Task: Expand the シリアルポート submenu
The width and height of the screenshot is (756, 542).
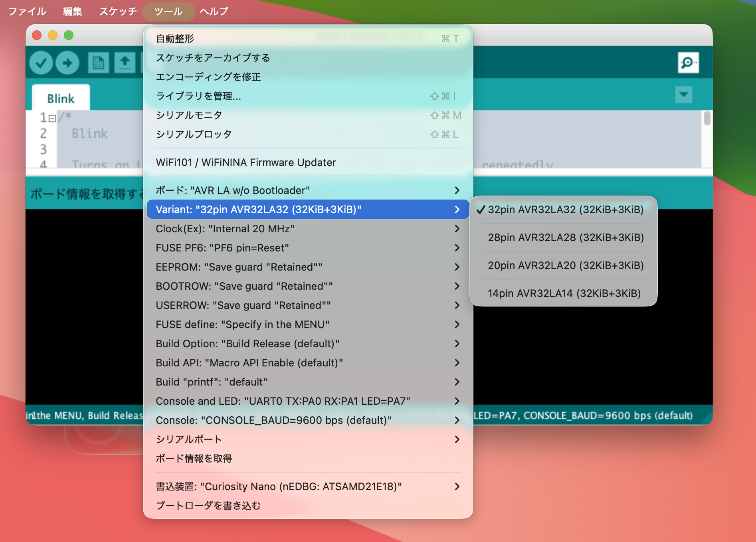Action: pyautogui.click(x=308, y=439)
